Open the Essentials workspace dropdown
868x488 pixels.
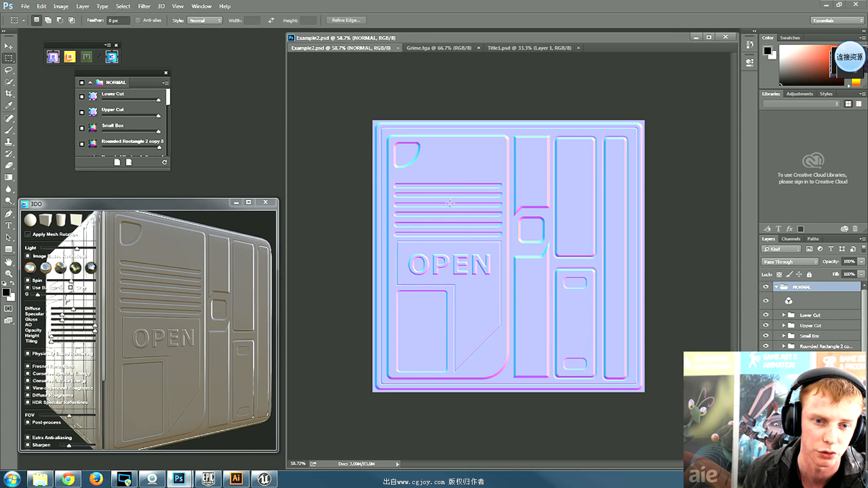[x=838, y=20]
